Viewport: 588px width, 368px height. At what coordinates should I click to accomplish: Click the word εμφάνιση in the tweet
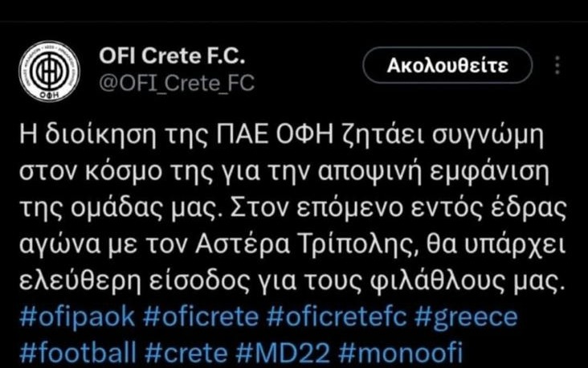[x=489, y=173]
